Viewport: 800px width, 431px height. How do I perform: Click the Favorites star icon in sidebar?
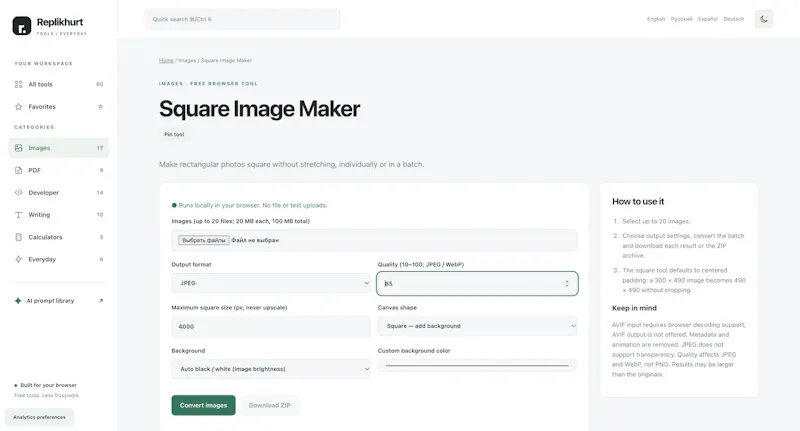click(18, 107)
